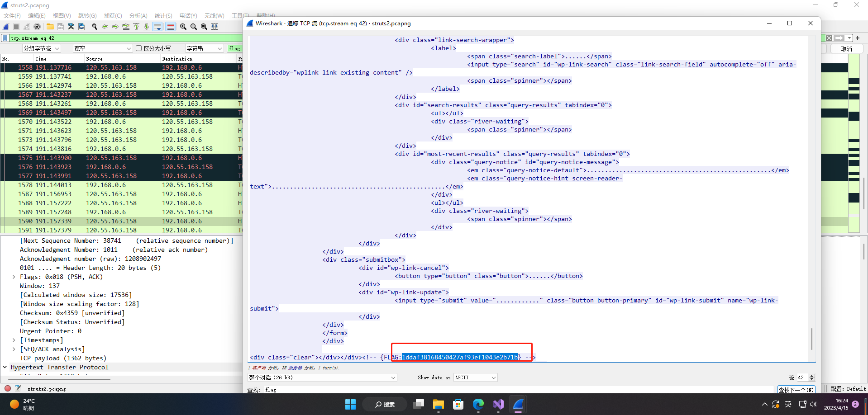
Task: Zoom in on main window text
Action: 183,27
